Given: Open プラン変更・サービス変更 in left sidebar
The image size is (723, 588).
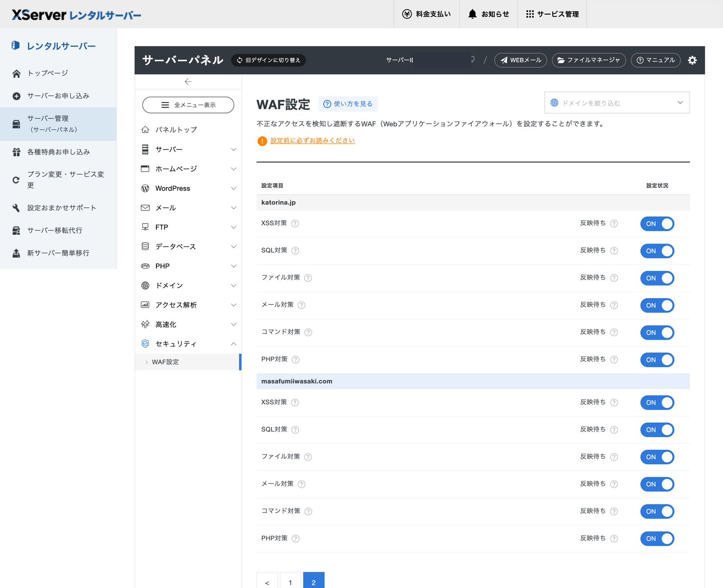Looking at the screenshot, I should click(58, 180).
